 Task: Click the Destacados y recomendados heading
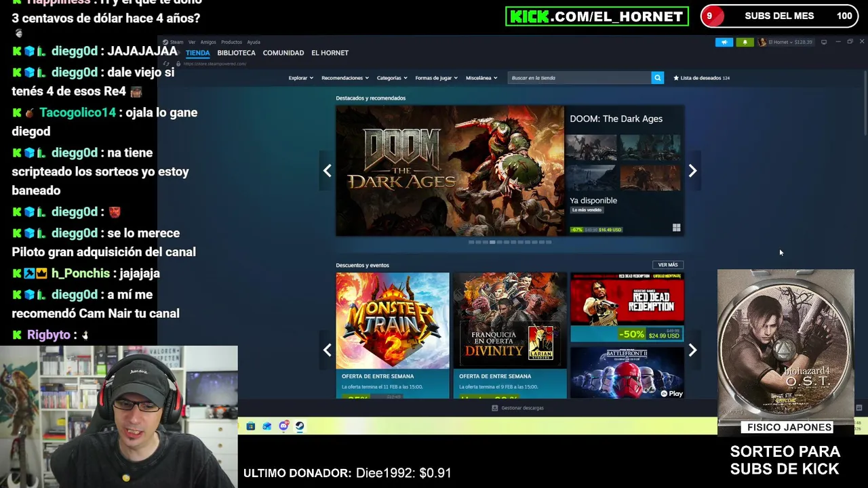point(370,98)
